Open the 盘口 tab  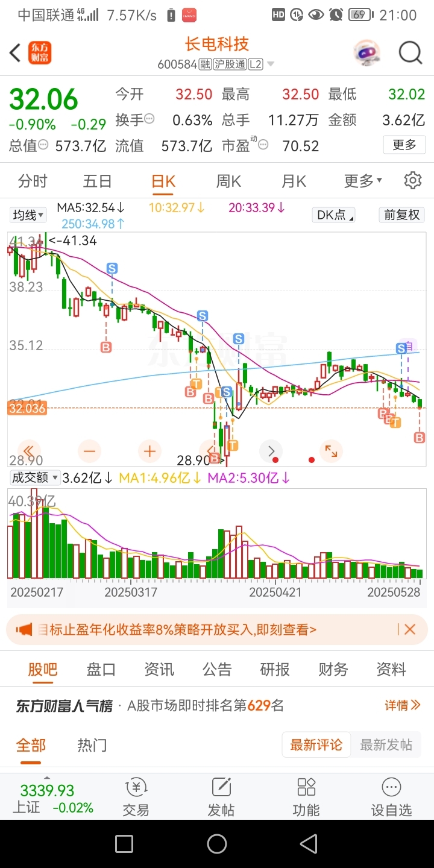pyautogui.click(x=101, y=669)
